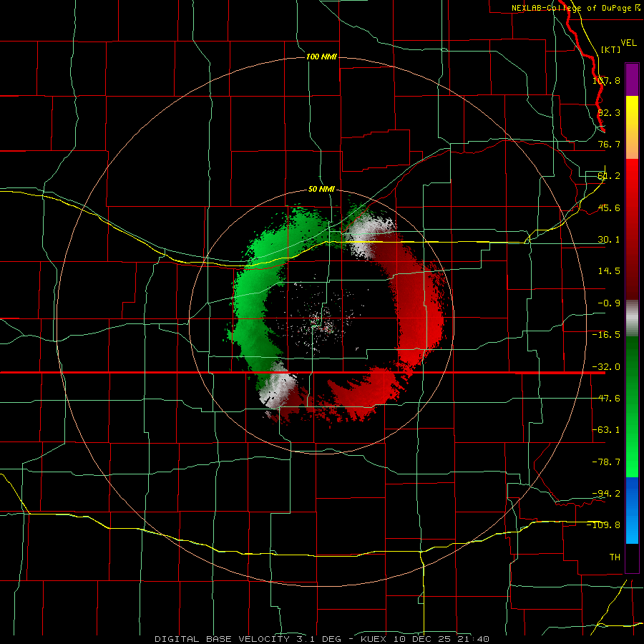
Task: Click the -94.2 velocity scale value
Action: 606,494
